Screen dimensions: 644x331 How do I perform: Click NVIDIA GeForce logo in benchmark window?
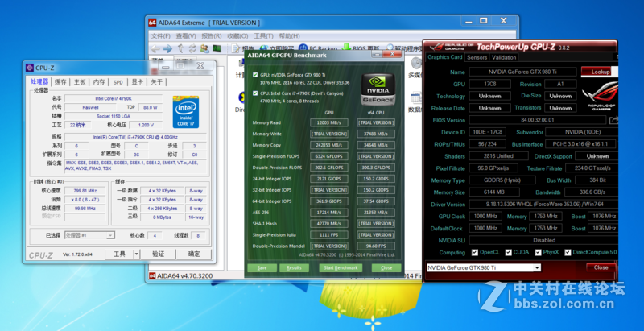pos(378,89)
